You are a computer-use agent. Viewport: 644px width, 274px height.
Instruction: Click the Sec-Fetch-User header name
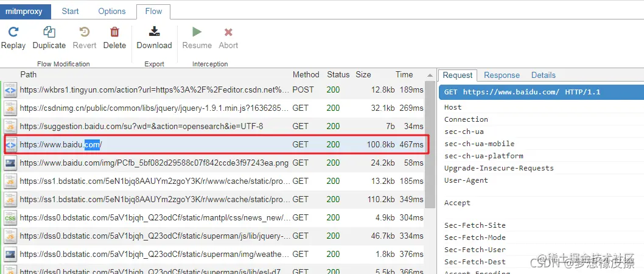point(475,250)
